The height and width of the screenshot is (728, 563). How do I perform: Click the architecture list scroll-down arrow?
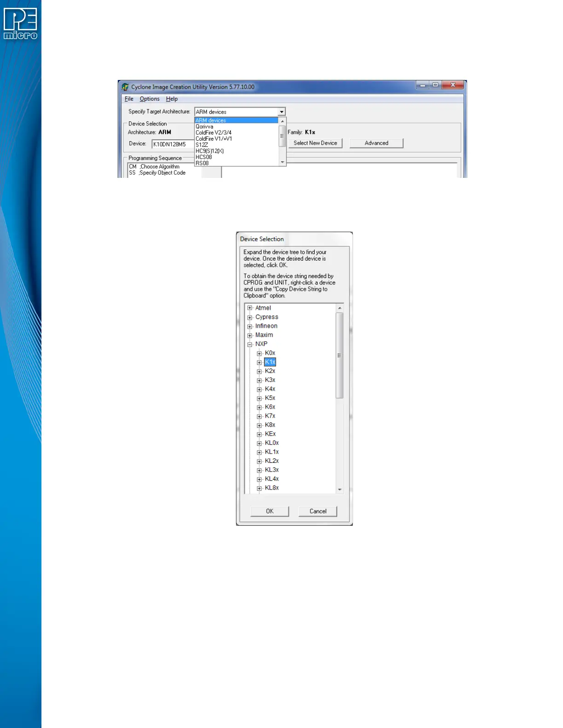282,162
